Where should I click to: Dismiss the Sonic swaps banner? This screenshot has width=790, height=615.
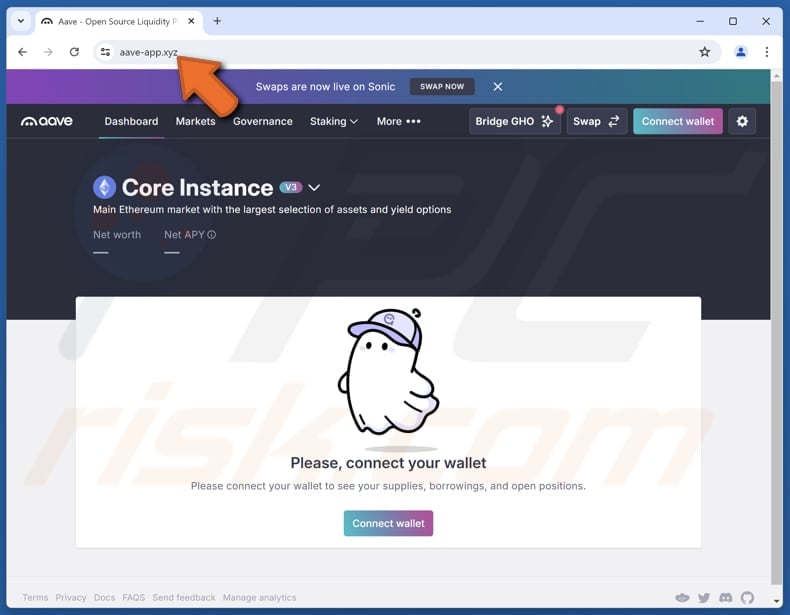point(498,87)
